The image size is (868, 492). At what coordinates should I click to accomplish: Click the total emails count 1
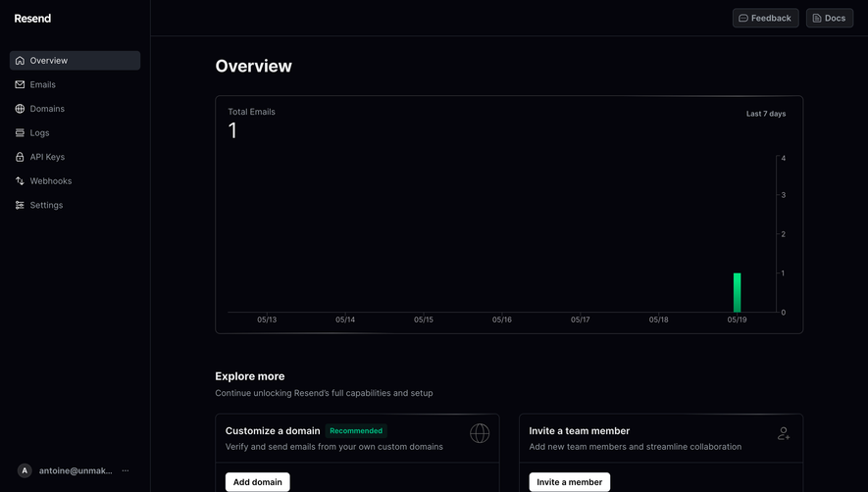point(232,130)
